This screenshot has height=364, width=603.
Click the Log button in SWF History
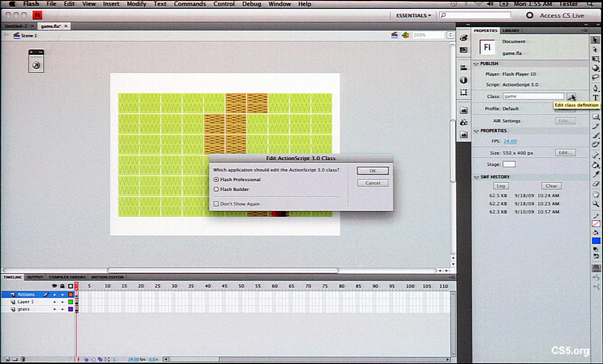(501, 186)
